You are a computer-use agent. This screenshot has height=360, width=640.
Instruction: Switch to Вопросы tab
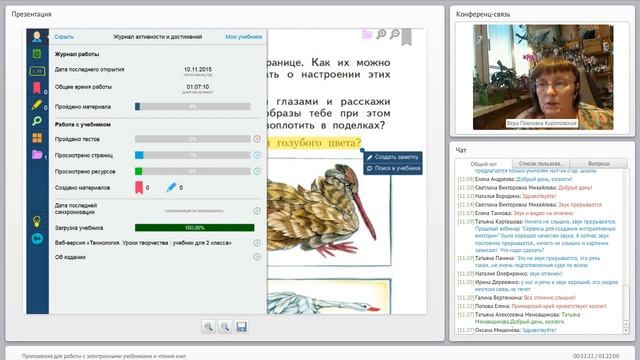(x=599, y=164)
